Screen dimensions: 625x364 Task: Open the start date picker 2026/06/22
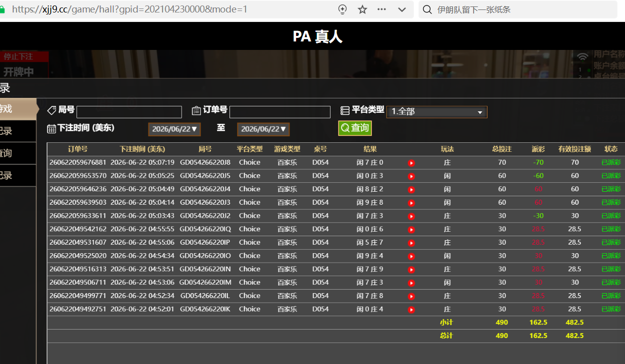(174, 129)
